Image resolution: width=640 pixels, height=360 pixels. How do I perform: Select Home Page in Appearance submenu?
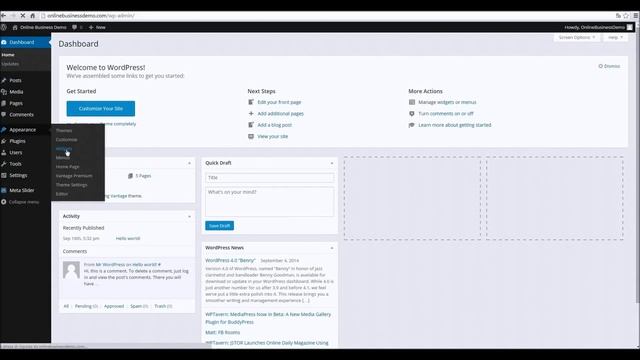click(x=67, y=167)
